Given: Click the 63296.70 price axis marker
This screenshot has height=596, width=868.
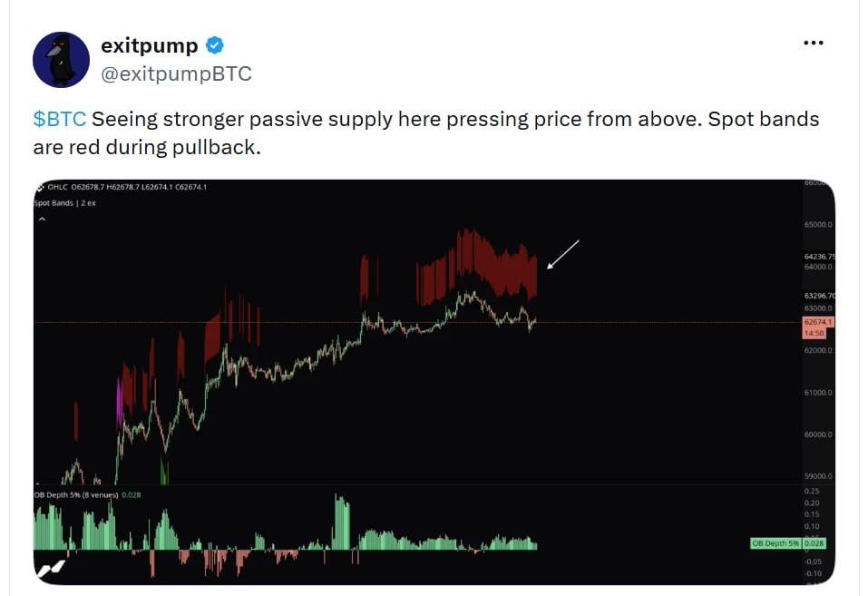Looking at the screenshot, I should [819, 296].
